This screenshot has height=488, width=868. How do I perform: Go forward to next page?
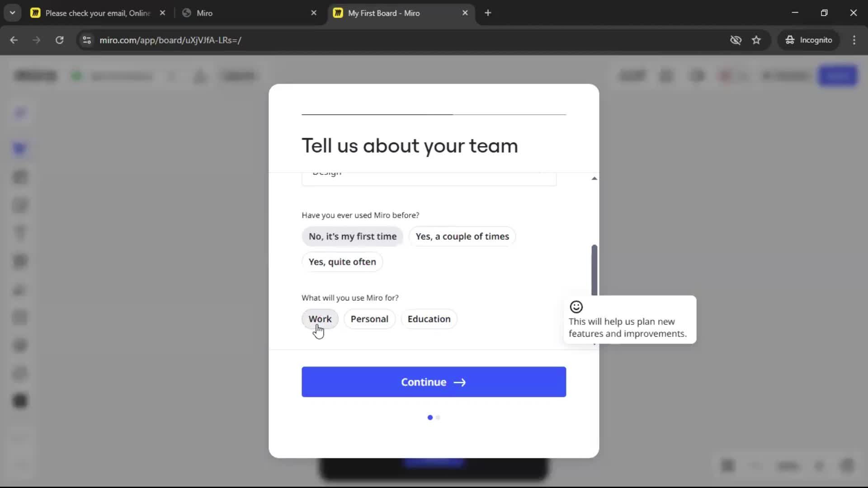tap(37, 40)
